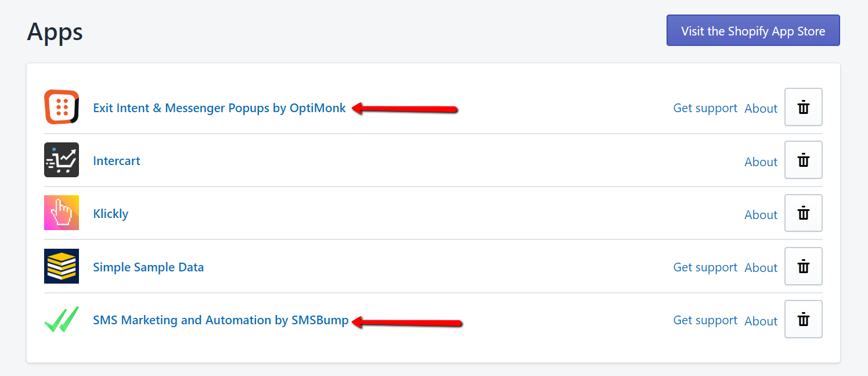
Task: Remove Klickly using its trash button
Action: pyautogui.click(x=804, y=213)
